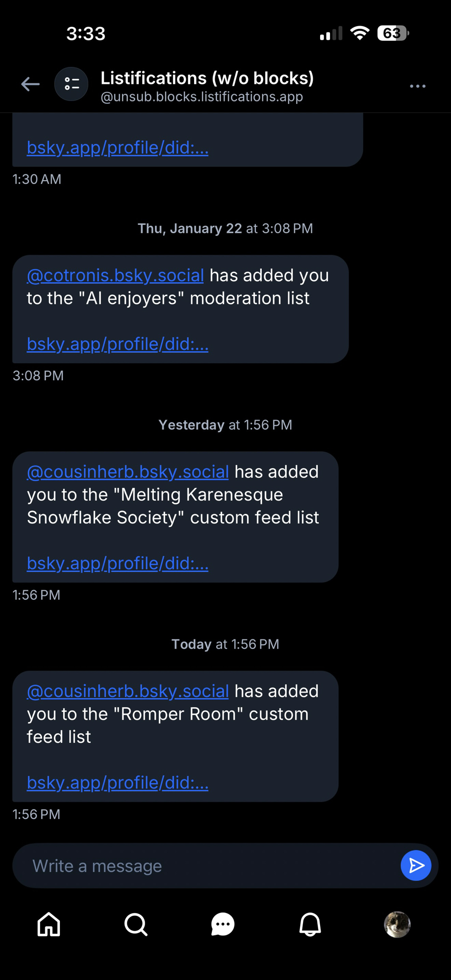Tap the battery indicator in the status bar
Screen dimensions: 451x980
click(x=393, y=33)
